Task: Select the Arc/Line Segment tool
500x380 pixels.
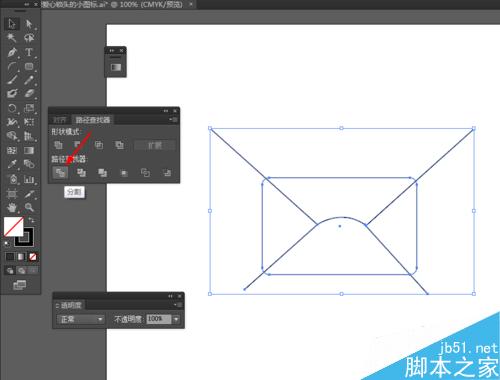Action: tap(12, 66)
